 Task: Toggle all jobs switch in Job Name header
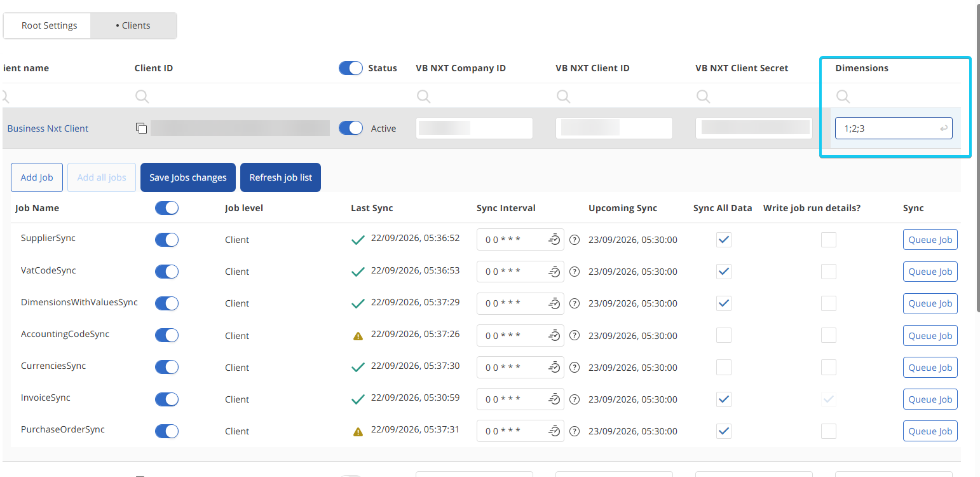[x=167, y=208]
